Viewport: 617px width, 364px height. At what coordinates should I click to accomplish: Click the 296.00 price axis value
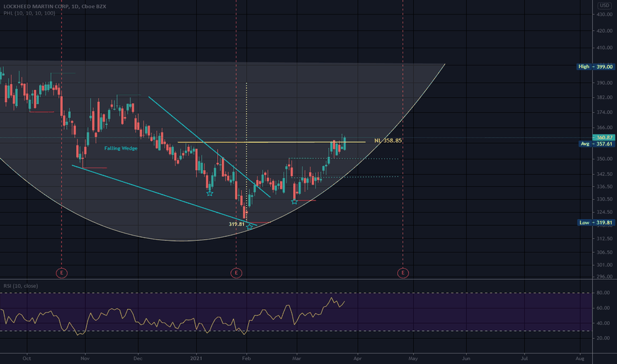pyautogui.click(x=604, y=276)
